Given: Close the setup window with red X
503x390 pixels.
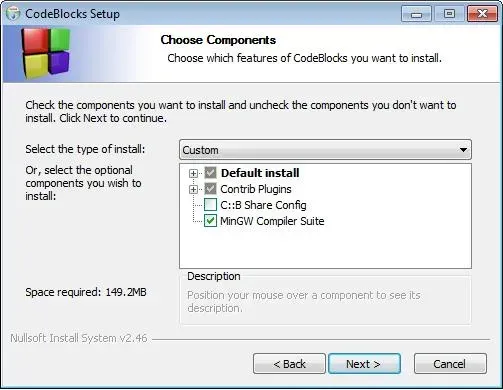Looking at the screenshot, I should (482, 14).
